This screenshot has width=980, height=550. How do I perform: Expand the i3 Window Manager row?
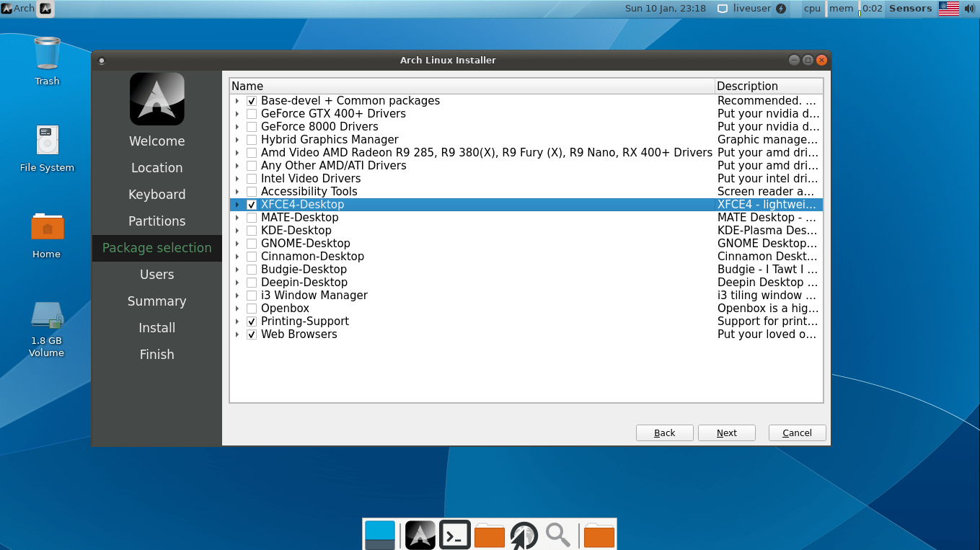point(237,296)
